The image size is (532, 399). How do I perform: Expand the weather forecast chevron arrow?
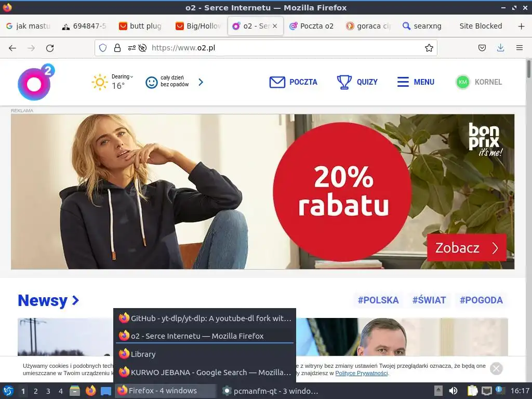[201, 82]
